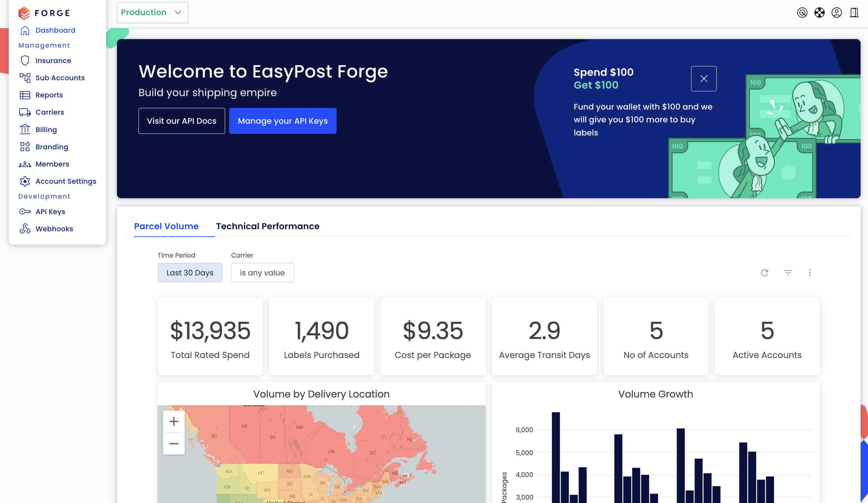Click the at-sign contact icon
Image resolution: width=868 pixels, height=503 pixels.
click(x=802, y=13)
